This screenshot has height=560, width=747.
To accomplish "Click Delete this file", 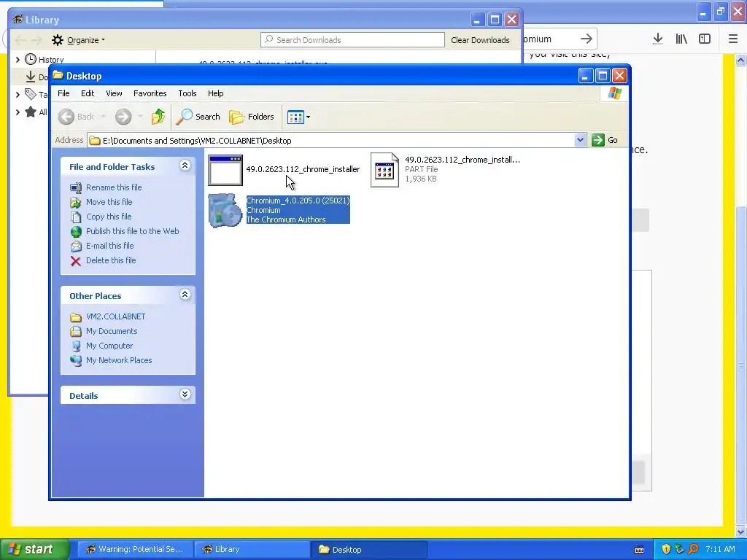I will click(111, 260).
